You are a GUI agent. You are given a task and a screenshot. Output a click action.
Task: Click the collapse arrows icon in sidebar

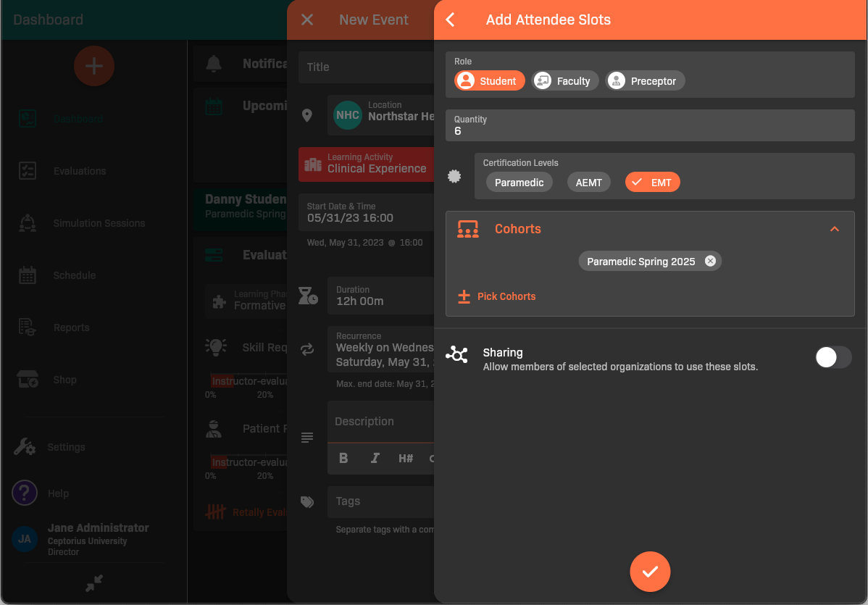(93, 583)
